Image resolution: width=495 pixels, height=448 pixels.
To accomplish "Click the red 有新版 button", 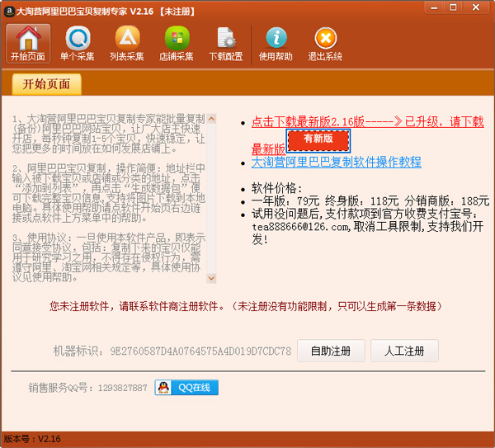I will [318, 141].
